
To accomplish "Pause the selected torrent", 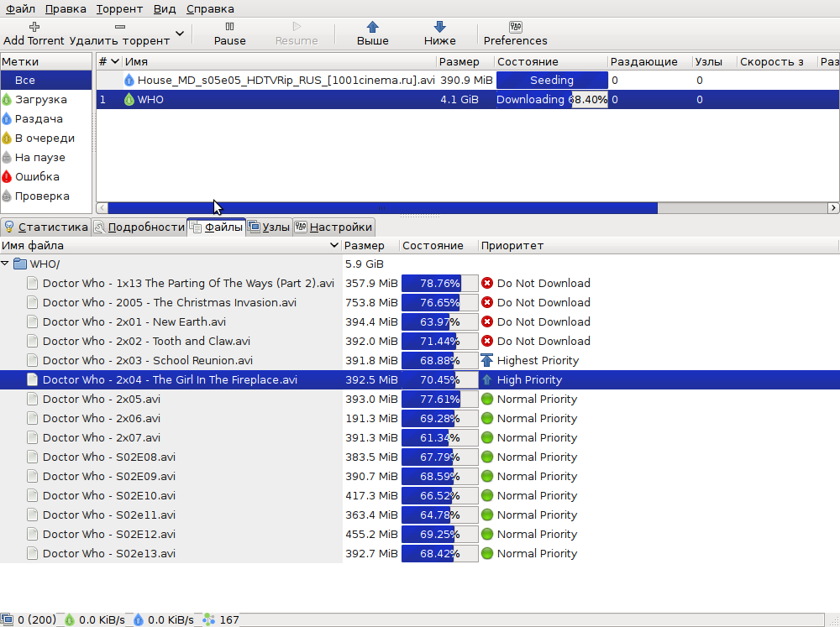I will click(230, 34).
